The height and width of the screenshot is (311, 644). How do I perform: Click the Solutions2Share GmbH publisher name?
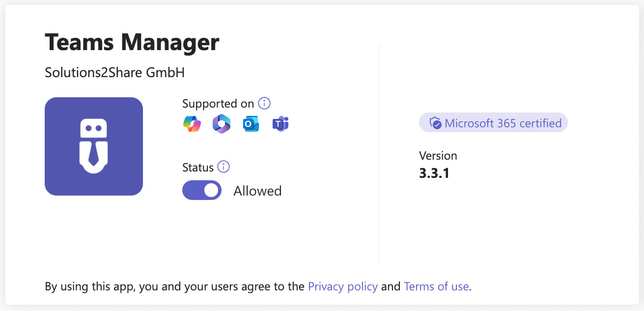point(115,73)
